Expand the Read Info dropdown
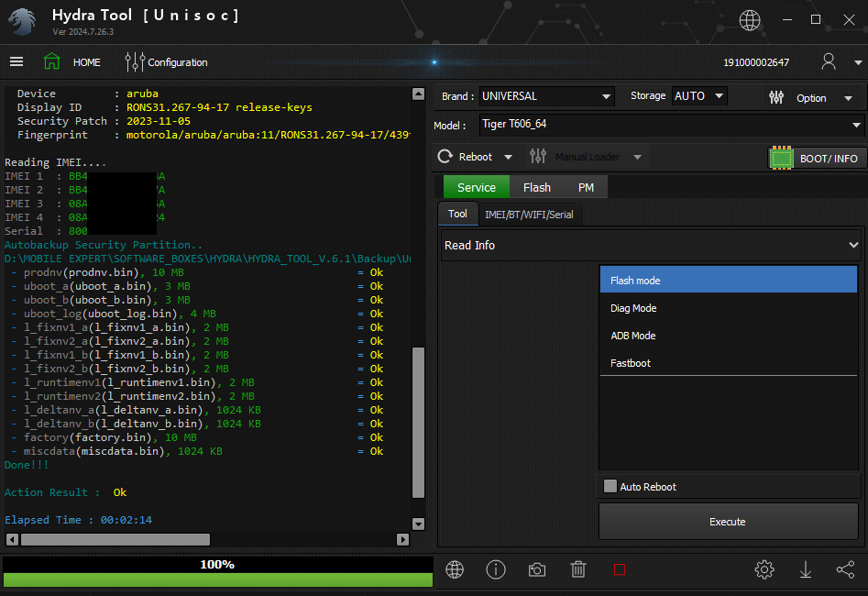The image size is (868, 596). pos(652,246)
